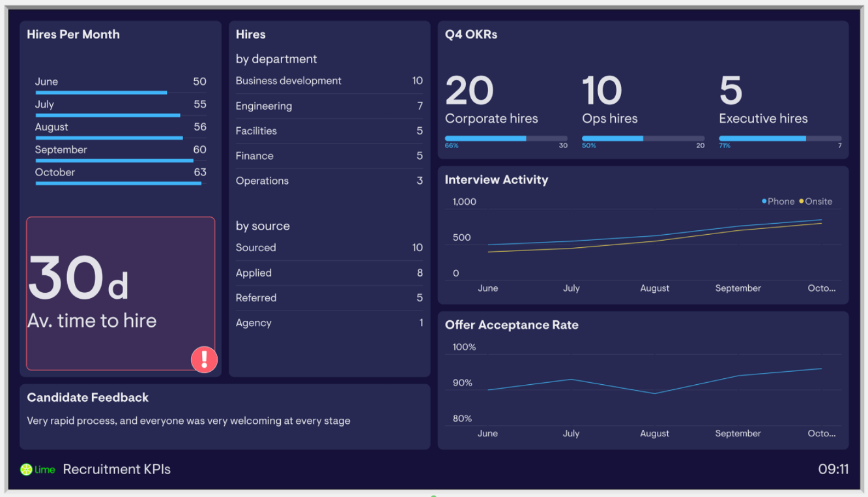Click the October bar in Hires Per Month
868x497 pixels.
(x=119, y=182)
